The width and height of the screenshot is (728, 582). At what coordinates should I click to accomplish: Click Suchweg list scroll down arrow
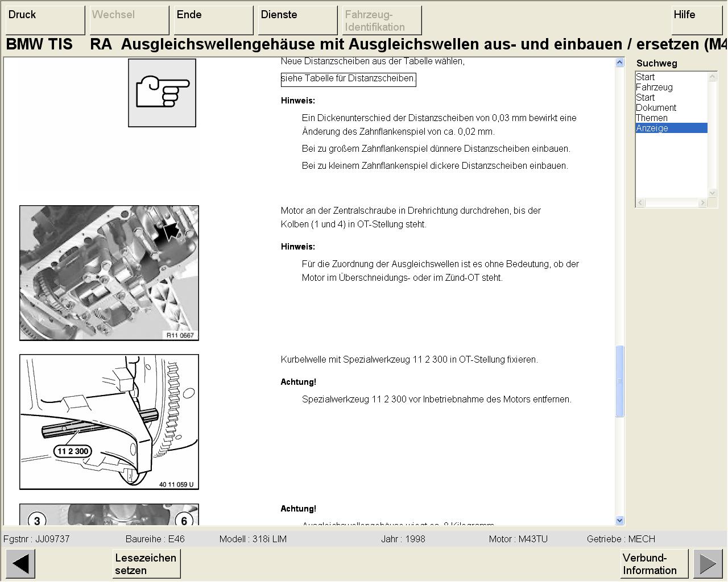(712, 193)
